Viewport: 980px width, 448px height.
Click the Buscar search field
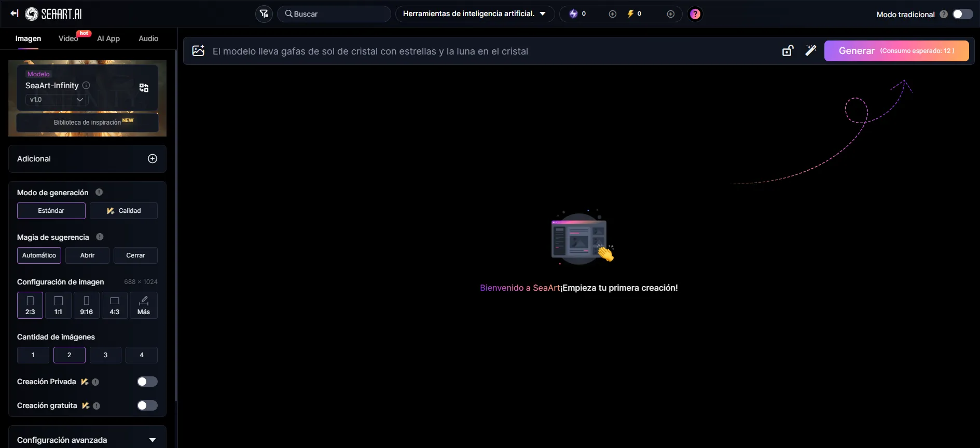(337, 14)
